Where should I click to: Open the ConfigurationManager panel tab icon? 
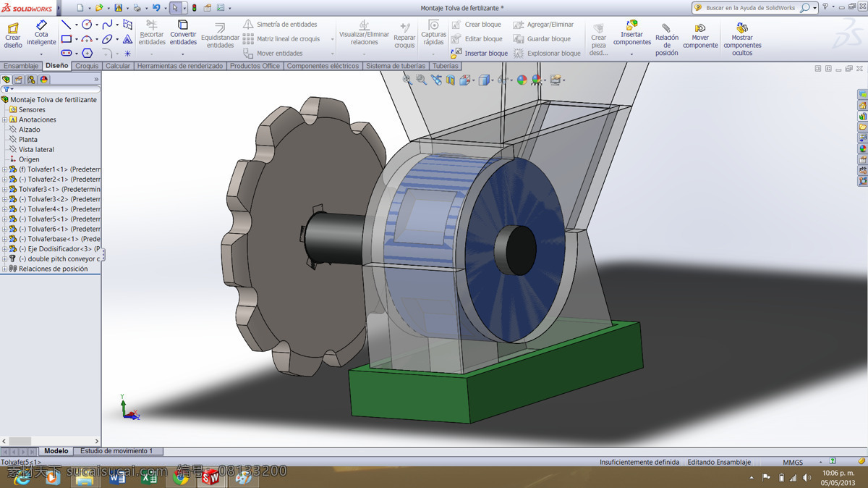click(x=31, y=80)
